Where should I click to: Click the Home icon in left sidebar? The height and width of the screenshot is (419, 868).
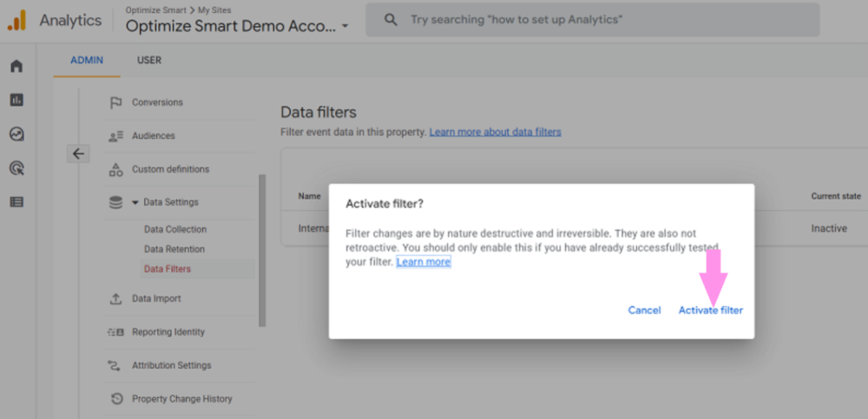pos(16,67)
